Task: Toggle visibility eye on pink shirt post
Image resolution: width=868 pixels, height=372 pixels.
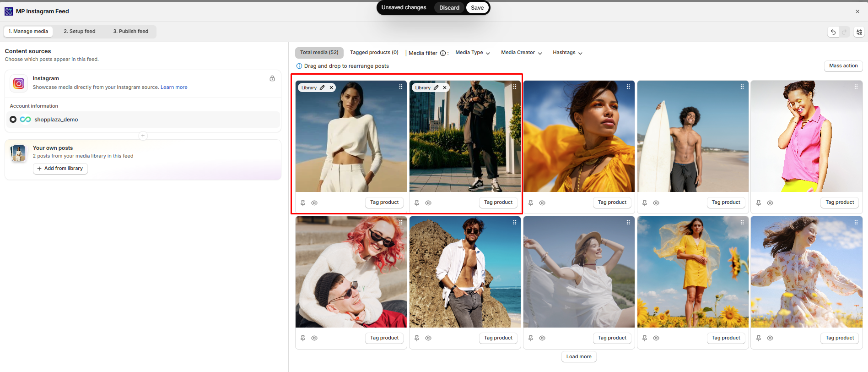Action: pyautogui.click(x=770, y=203)
